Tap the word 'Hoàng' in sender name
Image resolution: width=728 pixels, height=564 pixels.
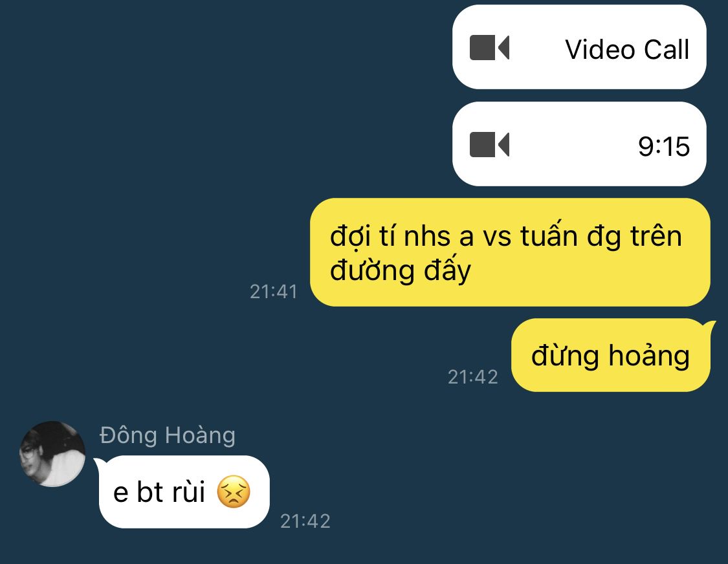201,435
